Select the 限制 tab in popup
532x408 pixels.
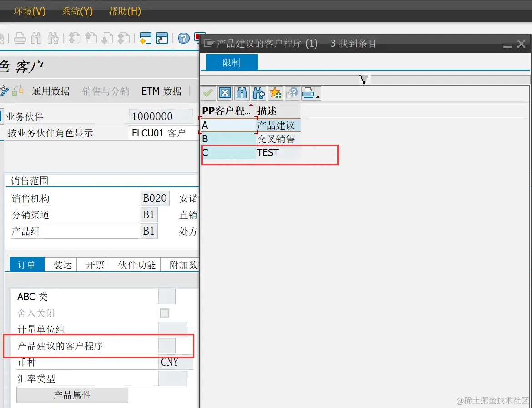[x=232, y=62]
